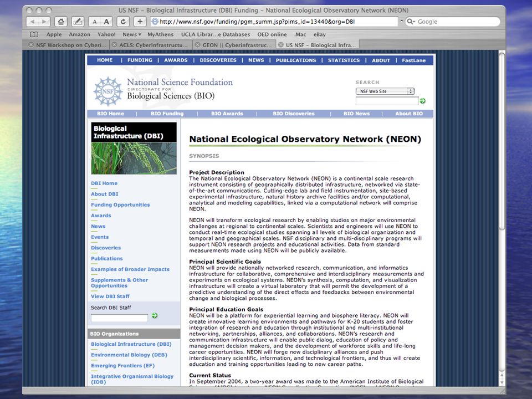
Task: Open Supplements & Other Opportunities link
Action: click(x=120, y=283)
